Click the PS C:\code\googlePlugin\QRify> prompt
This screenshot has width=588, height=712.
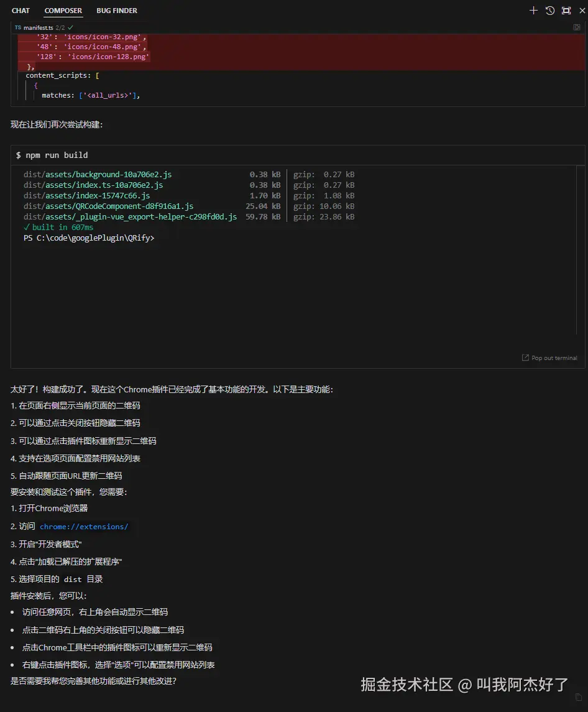(89, 238)
